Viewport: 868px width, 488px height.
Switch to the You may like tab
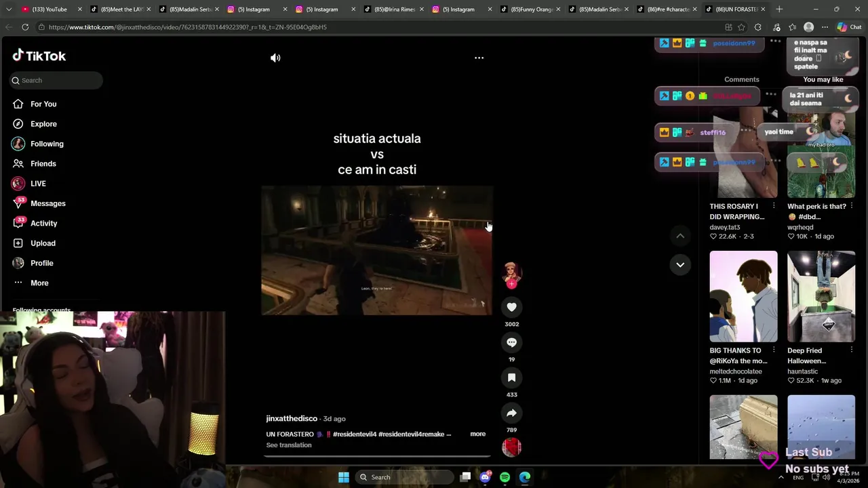(x=823, y=79)
